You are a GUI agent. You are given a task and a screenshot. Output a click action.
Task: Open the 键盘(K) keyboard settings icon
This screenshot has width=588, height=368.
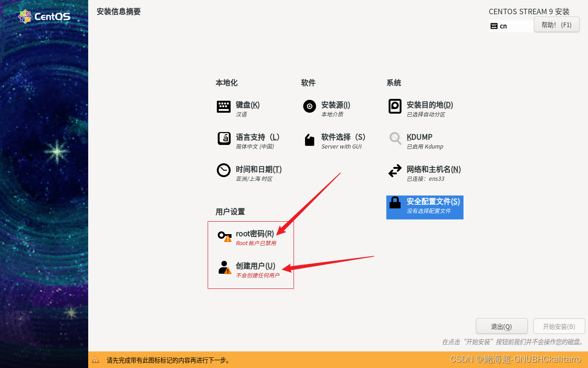point(224,106)
